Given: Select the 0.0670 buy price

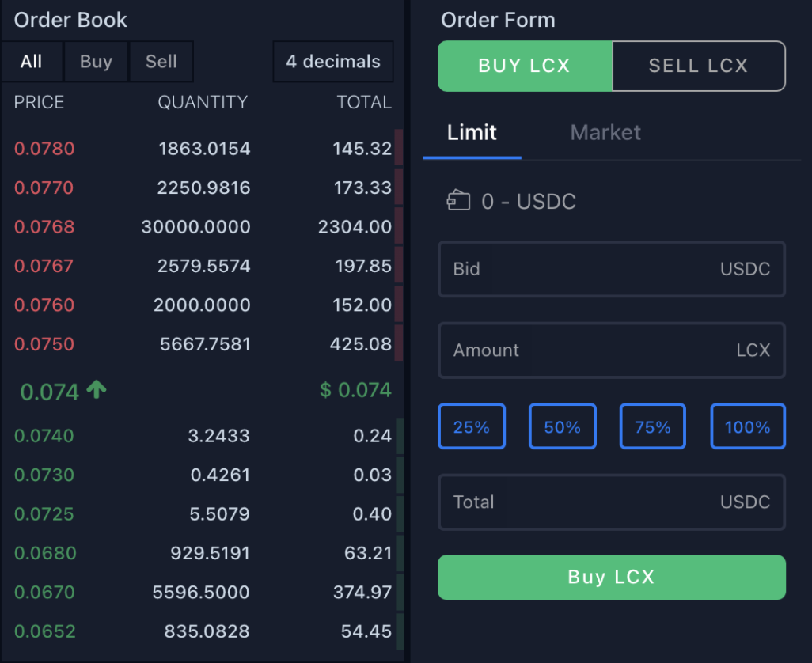Looking at the screenshot, I should [x=44, y=592].
